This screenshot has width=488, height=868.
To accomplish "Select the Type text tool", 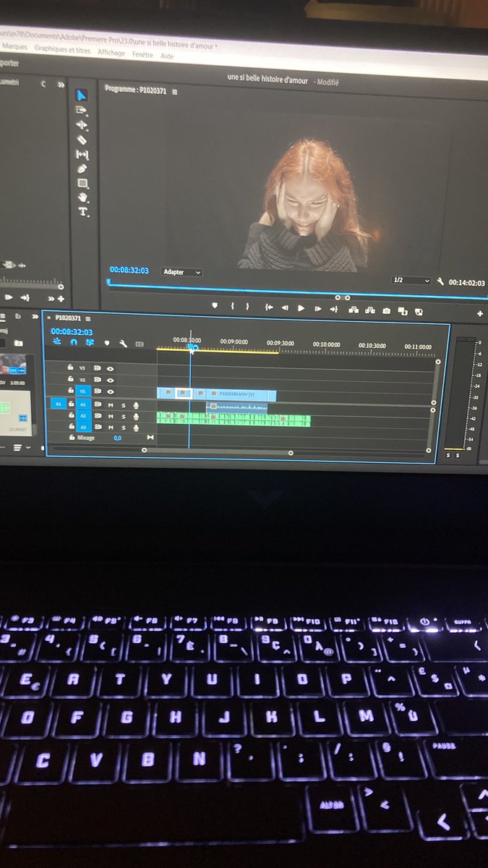I will (x=83, y=212).
